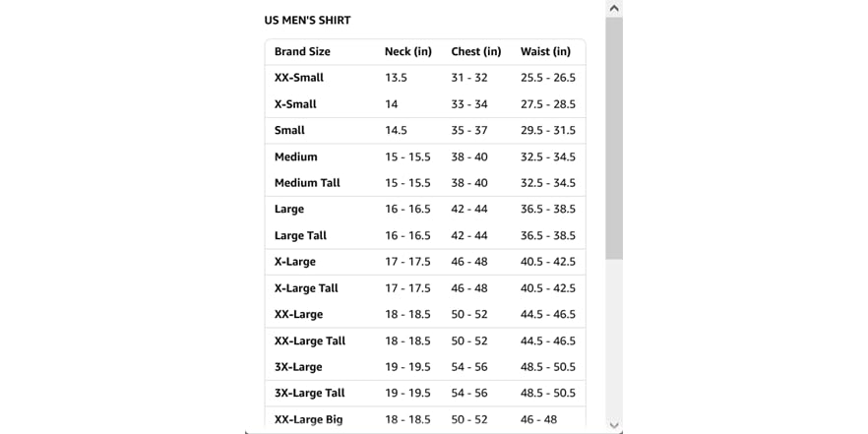The image size is (868, 434).
Task: Click the scroll down arrow
Action: click(x=614, y=425)
